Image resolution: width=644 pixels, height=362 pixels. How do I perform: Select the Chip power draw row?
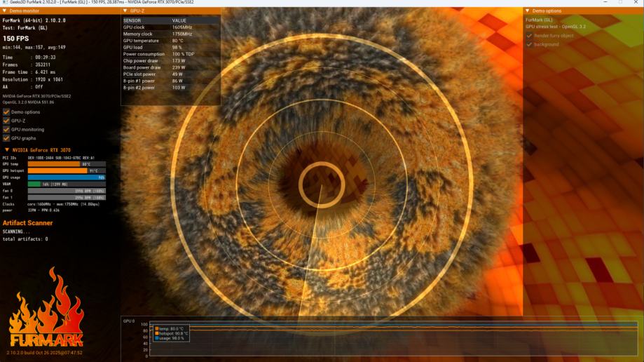(x=170, y=60)
